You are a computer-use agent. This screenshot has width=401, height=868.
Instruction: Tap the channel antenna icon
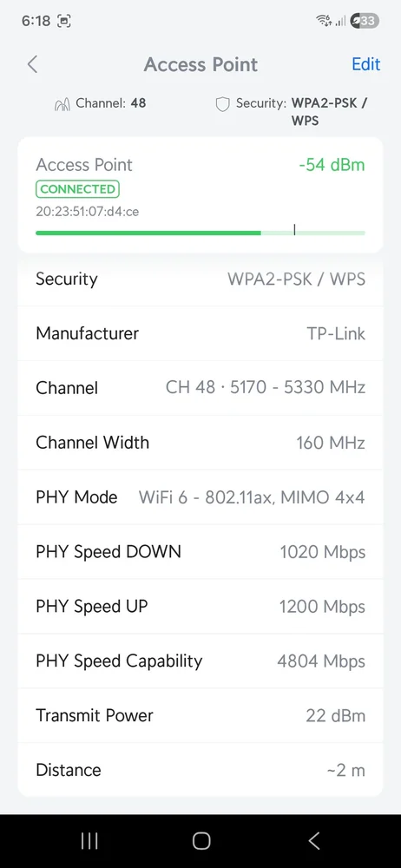[62, 103]
